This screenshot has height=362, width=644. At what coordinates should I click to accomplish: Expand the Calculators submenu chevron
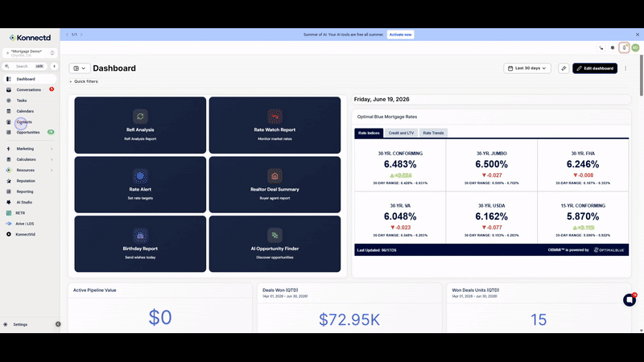click(52, 159)
